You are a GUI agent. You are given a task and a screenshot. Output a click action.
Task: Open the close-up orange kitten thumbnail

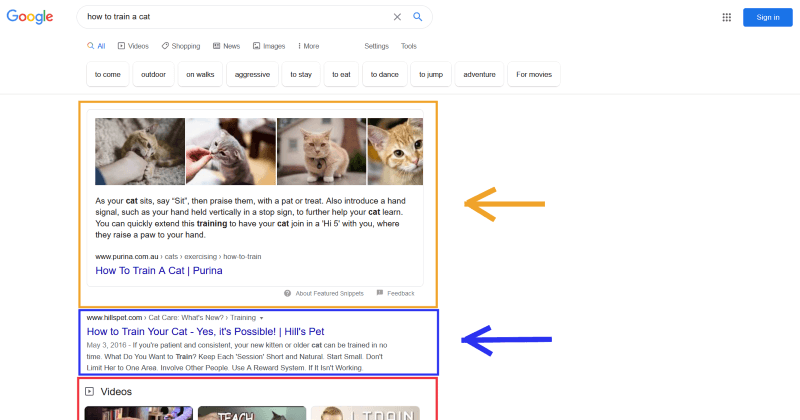[x=395, y=152]
